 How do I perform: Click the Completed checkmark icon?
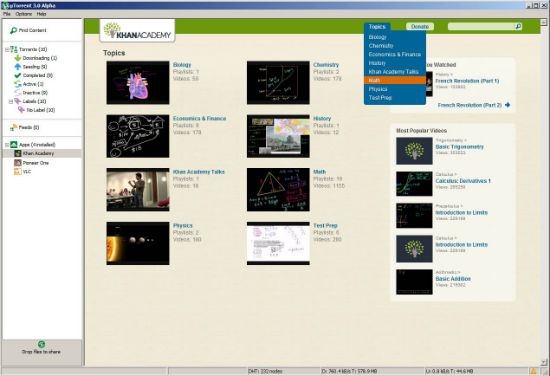[x=18, y=75]
